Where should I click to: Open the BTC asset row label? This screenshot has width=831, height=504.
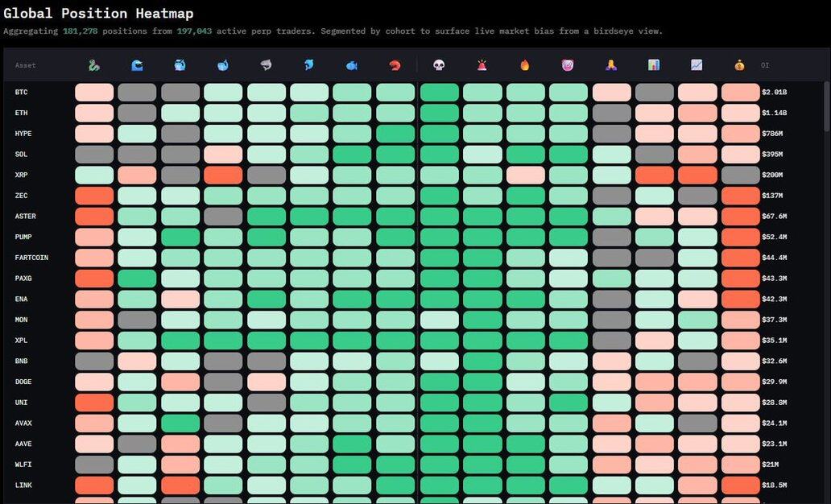click(x=21, y=93)
